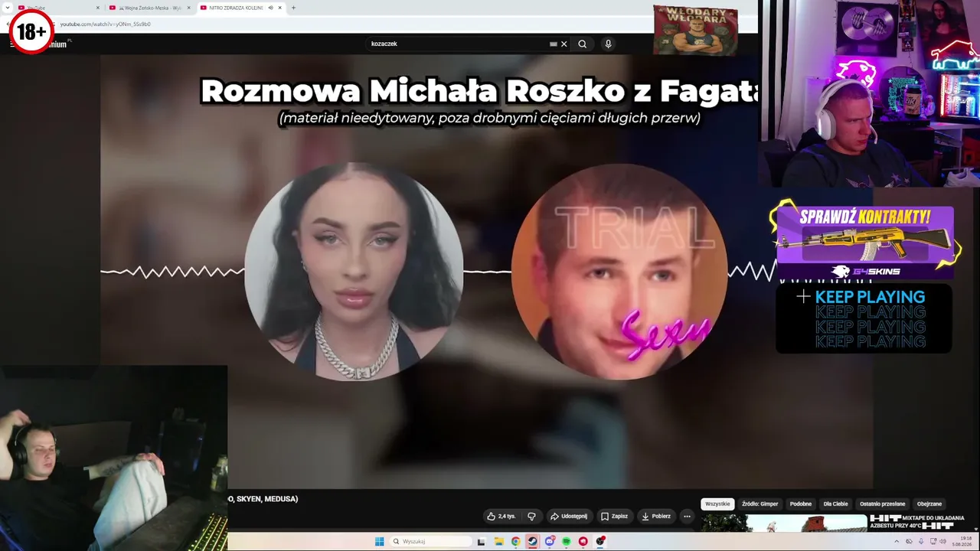Clear the search box with the X icon
The height and width of the screenshot is (551, 980).
pos(564,44)
